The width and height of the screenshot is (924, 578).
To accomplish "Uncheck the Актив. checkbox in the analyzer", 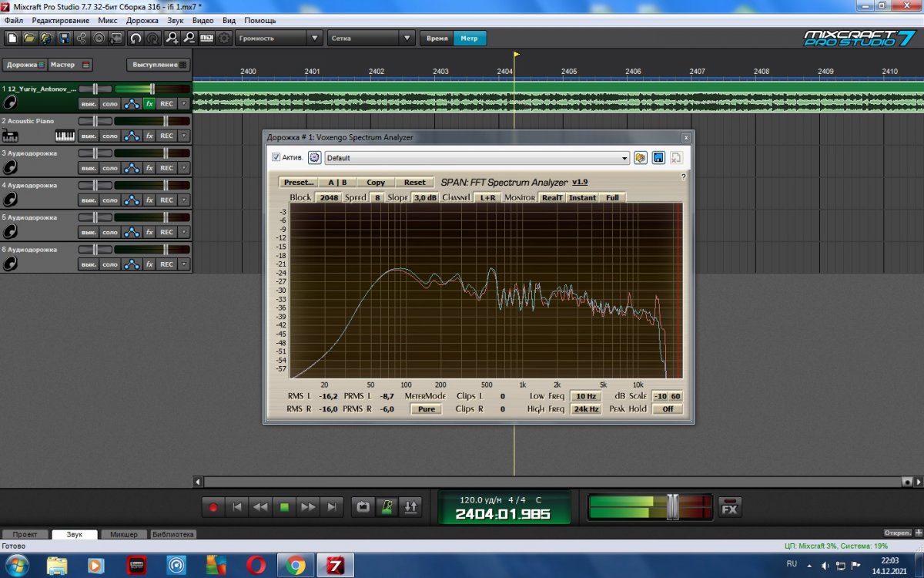I will point(276,157).
